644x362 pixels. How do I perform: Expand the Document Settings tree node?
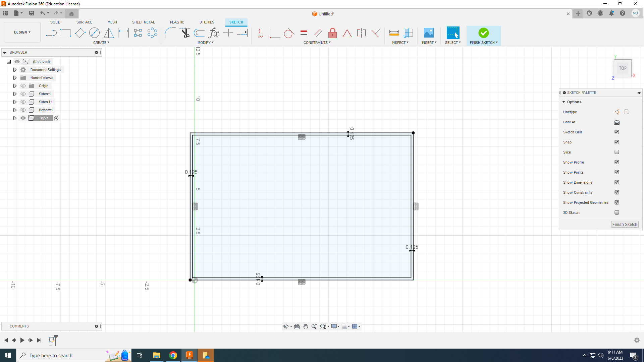[15, 70]
